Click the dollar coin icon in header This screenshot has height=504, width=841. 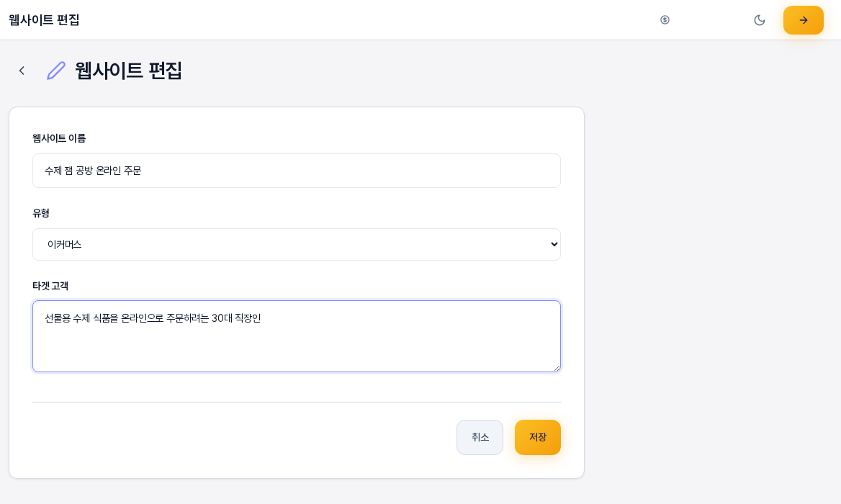(665, 20)
